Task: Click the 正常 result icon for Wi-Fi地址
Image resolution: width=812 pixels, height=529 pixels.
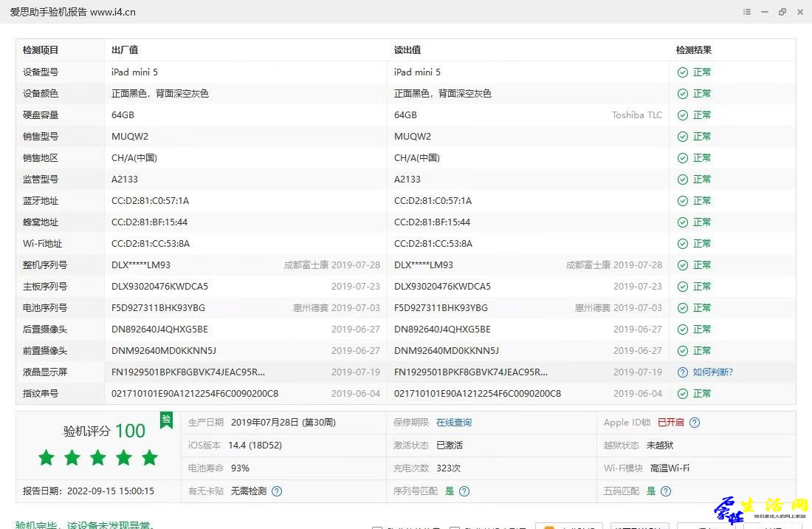Action: pyautogui.click(x=683, y=244)
